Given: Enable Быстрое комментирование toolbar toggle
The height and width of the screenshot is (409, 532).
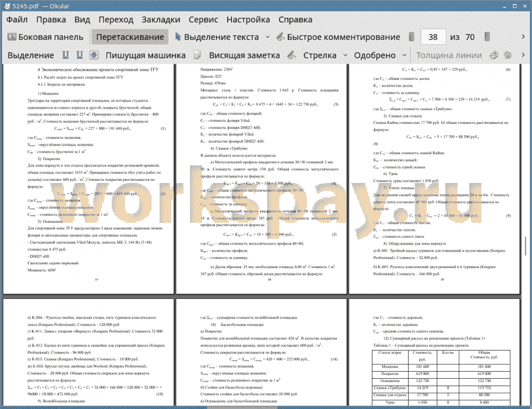Looking at the screenshot, I should point(338,37).
